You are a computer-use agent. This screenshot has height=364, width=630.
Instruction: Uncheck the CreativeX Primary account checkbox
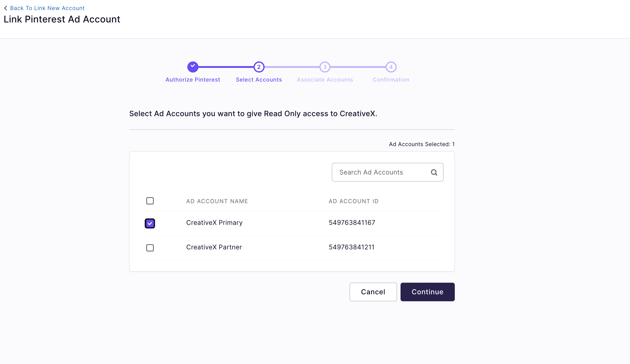(x=150, y=223)
